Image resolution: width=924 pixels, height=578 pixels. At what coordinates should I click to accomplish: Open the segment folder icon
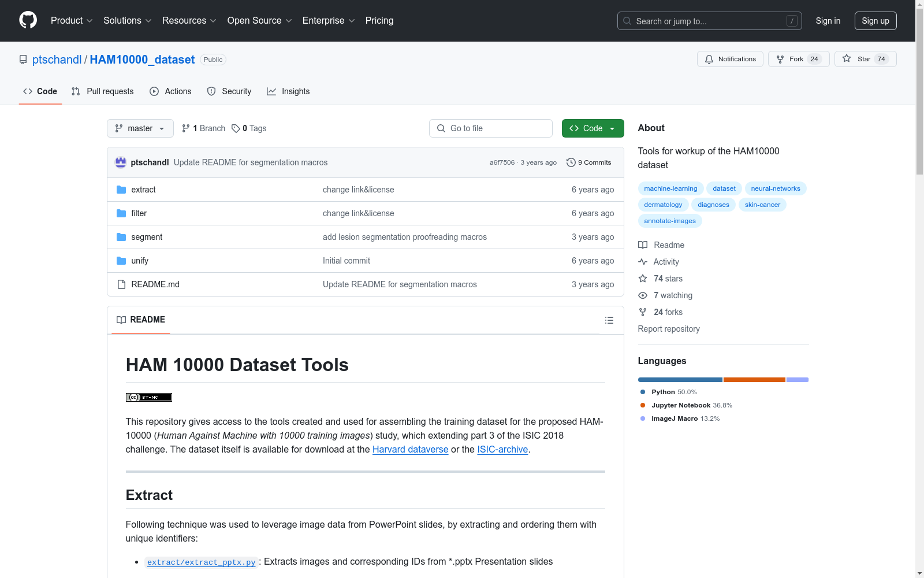121,237
